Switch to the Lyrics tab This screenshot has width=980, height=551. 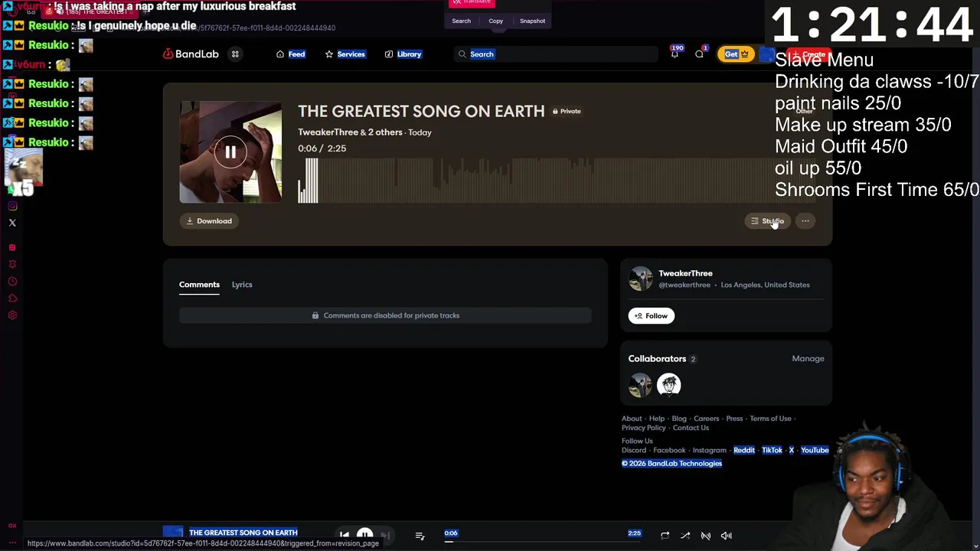tap(242, 285)
